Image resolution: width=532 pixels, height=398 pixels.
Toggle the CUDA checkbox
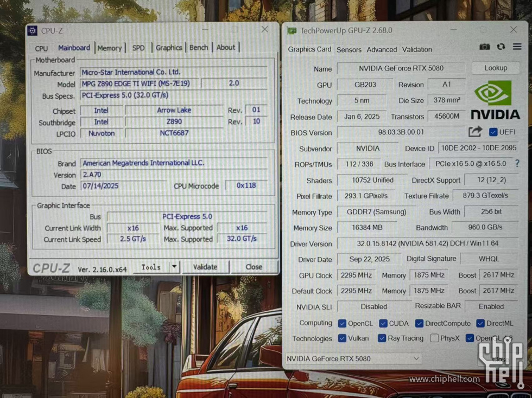pos(383,323)
